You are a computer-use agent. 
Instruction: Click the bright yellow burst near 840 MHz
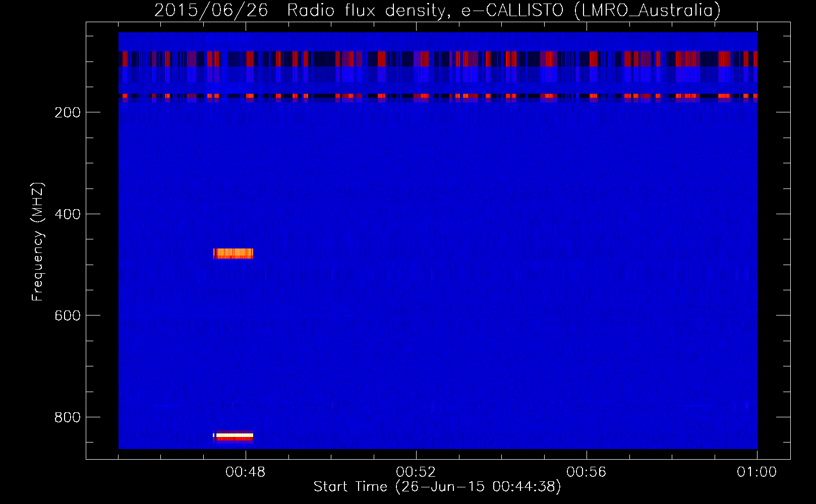233,435
